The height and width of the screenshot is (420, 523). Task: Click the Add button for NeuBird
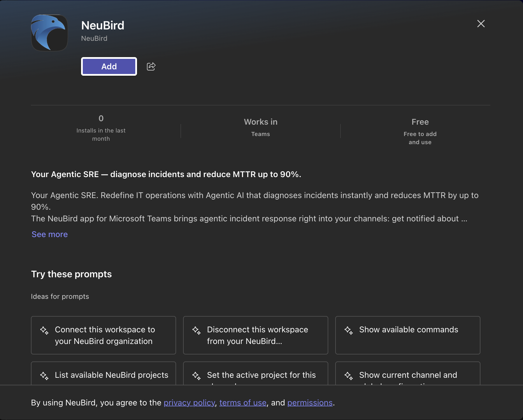coord(109,66)
